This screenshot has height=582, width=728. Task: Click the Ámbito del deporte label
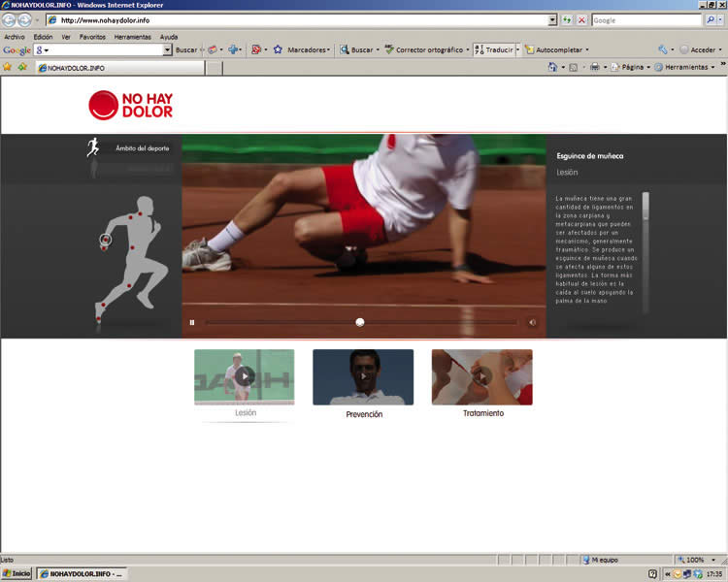pyautogui.click(x=142, y=148)
